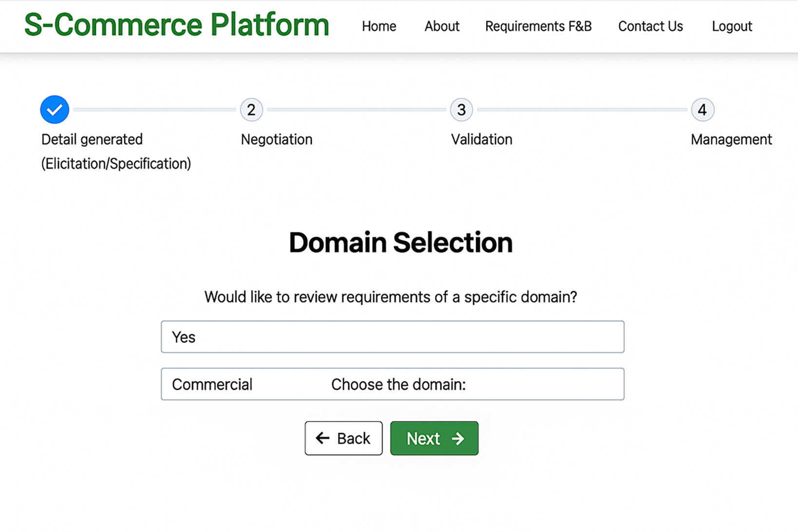Click the Management step label
The image size is (798, 532).
[731, 140]
